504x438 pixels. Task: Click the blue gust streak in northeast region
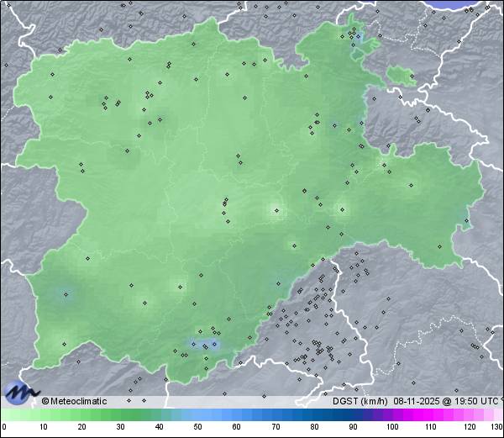(359, 38)
